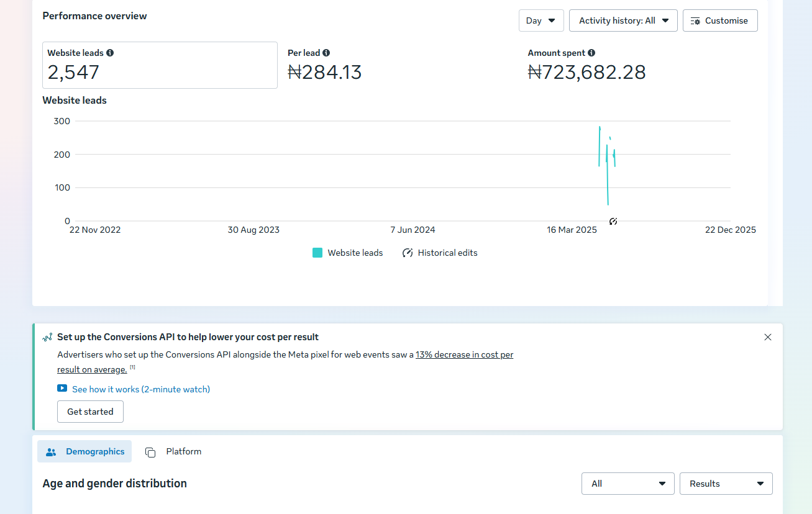The image size is (812, 514).
Task: Click the historical edits marker on chart axis
Action: point(613,221)
